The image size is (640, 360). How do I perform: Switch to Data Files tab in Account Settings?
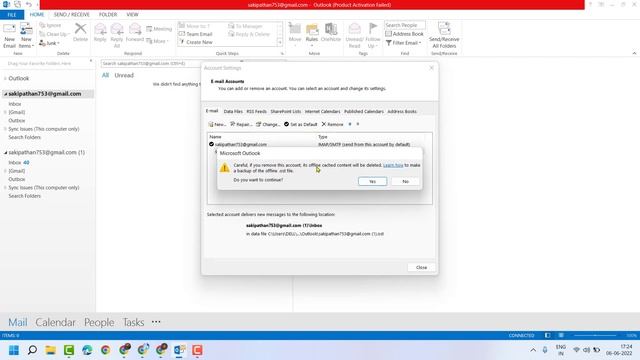coord(233,111)
